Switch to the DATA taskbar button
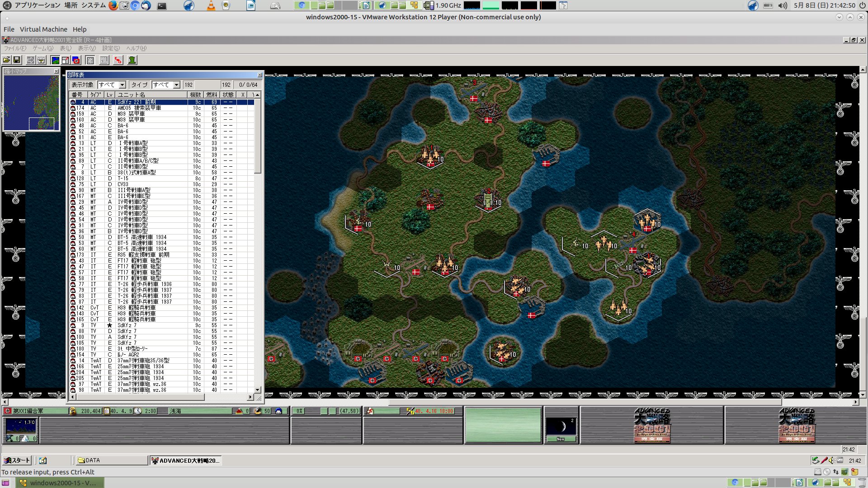The width and height of the screenshot is (868, 488). [112, 460]
